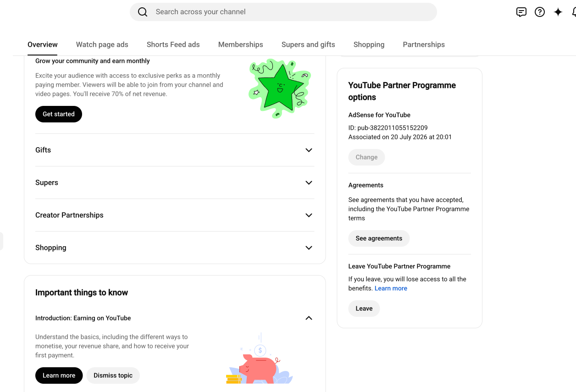The width and height of the screenshot is (576, 392).
Task: Open the send feedback icon
Action: (521, 12)
